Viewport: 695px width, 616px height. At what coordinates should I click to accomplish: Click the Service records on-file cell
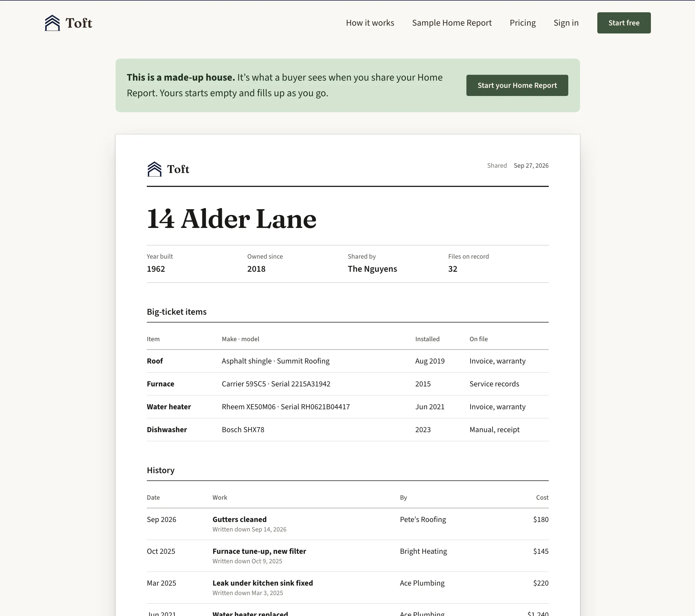[x=494, y=384]
